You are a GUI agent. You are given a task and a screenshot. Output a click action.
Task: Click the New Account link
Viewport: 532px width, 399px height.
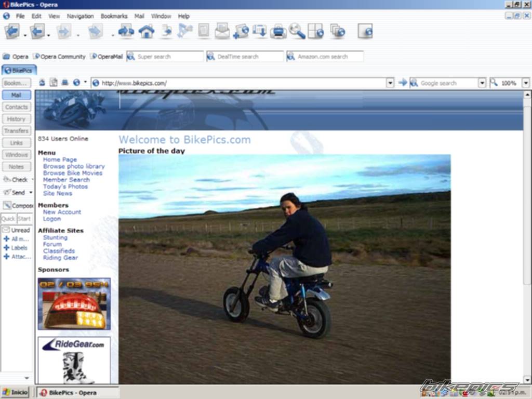(62, 212)
